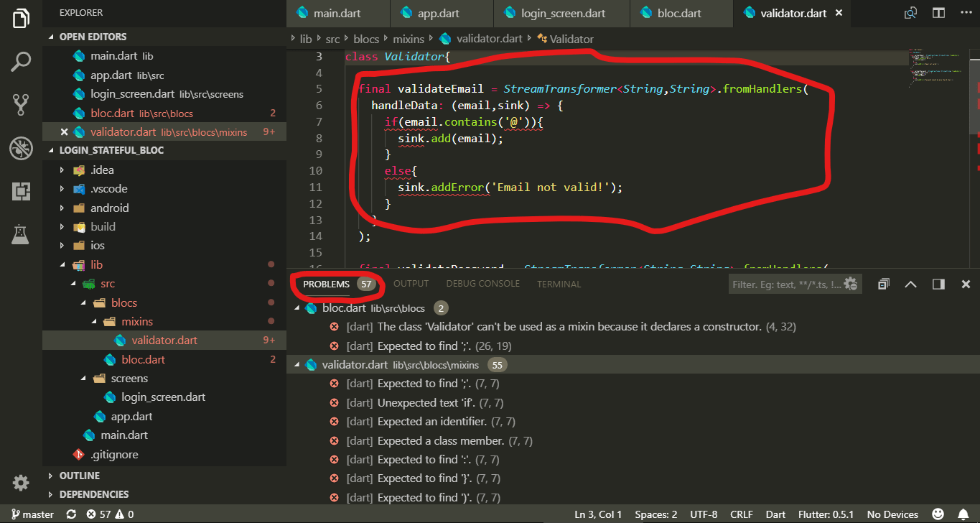Viewport: 980px width, 523px height.
Task: Open the Extensions view icon
Action: point(21,190)
